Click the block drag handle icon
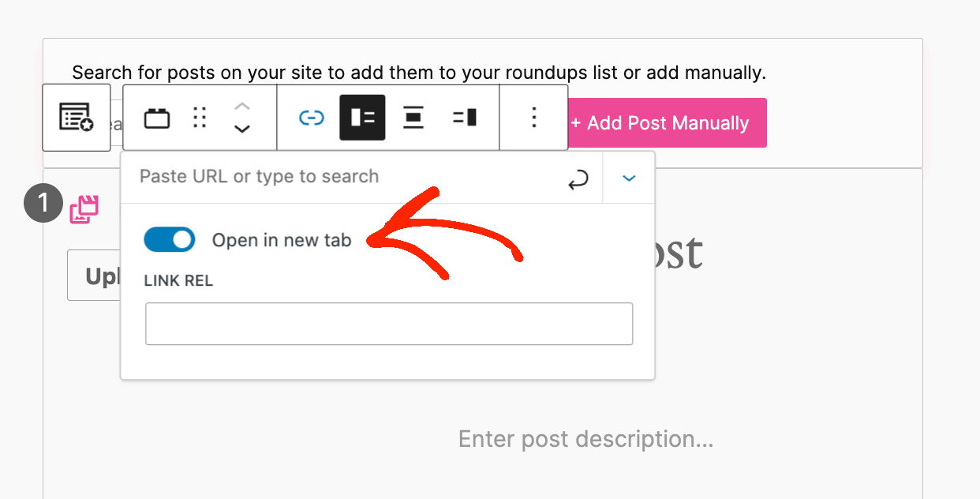980x499 pixels. pos(199,117)
